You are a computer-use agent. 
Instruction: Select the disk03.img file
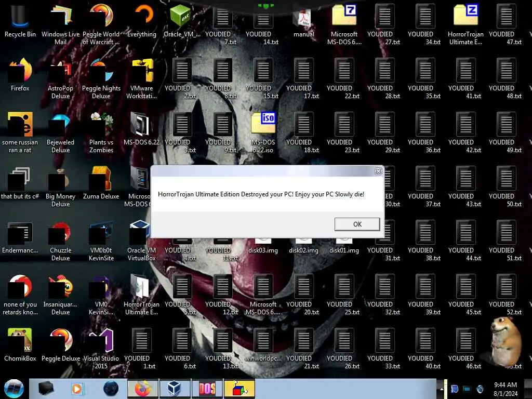[263, 247]
